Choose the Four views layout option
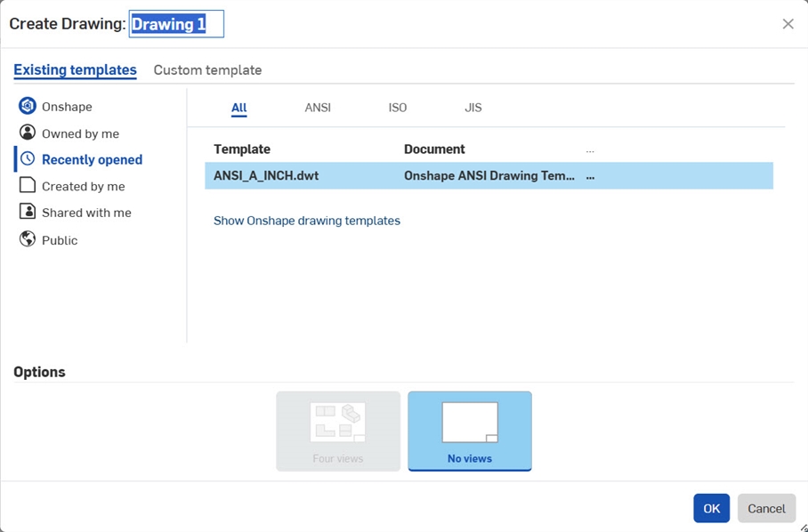 point(338,431)
